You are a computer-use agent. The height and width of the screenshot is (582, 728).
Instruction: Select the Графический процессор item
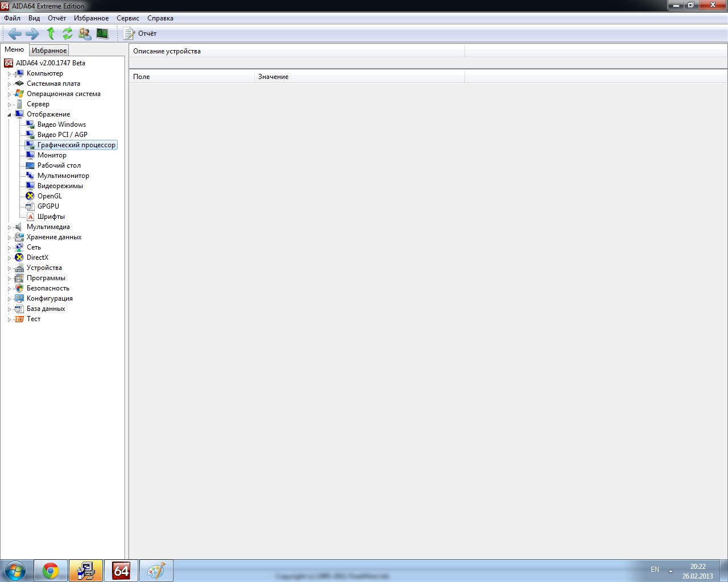coord(76,145)
